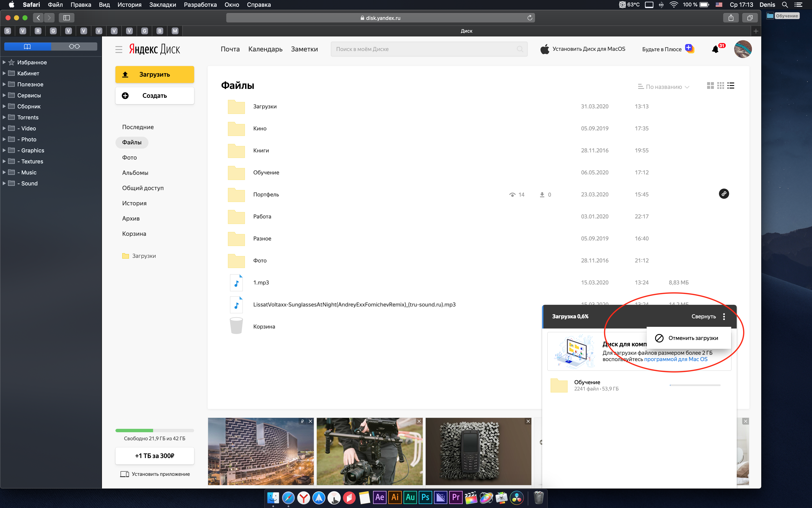Viewport: 812px width, 508px height.
Task: Select Отменить загрузки from the popup menu
Action: pyautogui.click(x=689, y=338)
